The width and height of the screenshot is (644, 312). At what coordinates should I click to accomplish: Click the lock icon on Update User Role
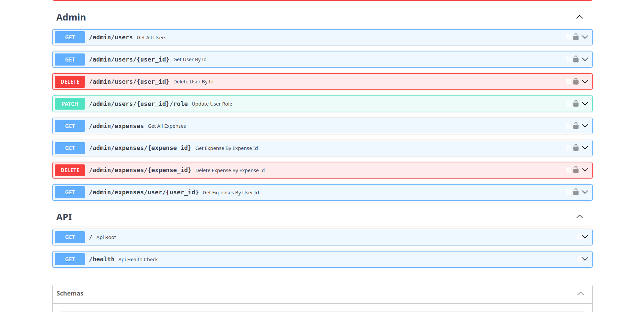pyautogui.click(x=576, y=104)
